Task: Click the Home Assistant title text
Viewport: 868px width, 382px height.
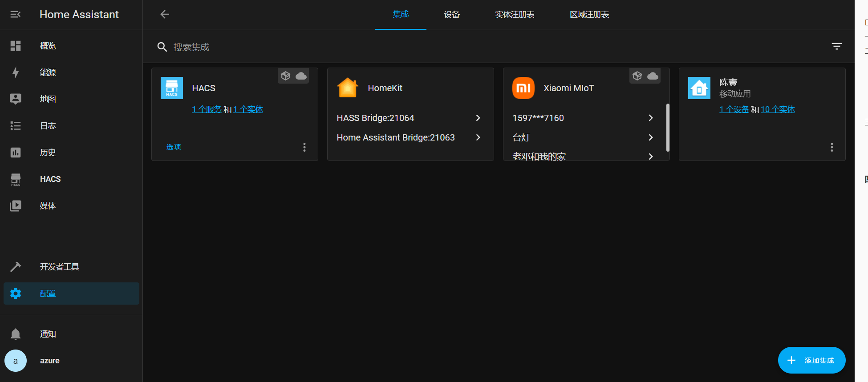Action: (x=79, y=15)
